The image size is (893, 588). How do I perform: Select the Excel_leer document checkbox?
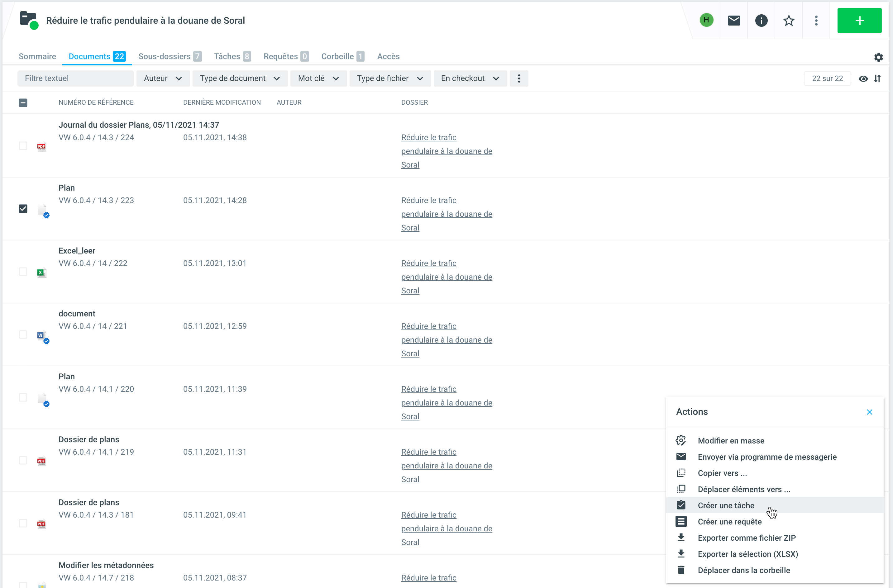coord(23,272)
